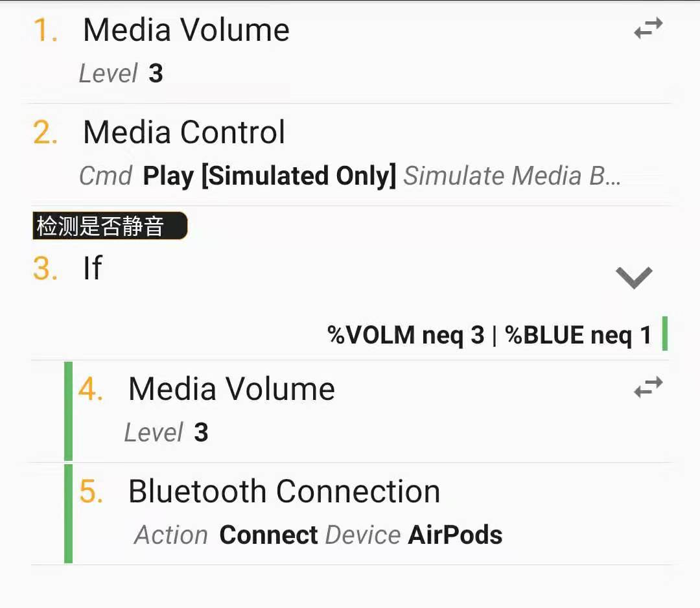Click the green indent bar beside Bluetooth Connection

tap(68, 513)
